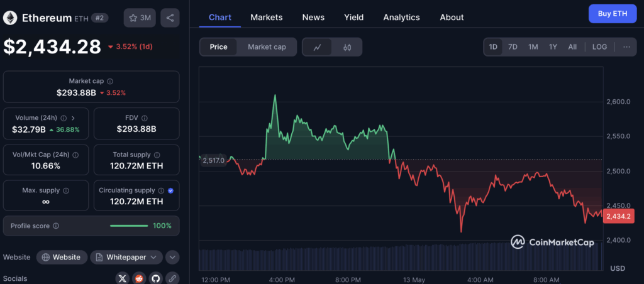This screenshot has width=644, height=284.
Task: Click the Ethereum logo icon
Action: click(x=10, y=18)
